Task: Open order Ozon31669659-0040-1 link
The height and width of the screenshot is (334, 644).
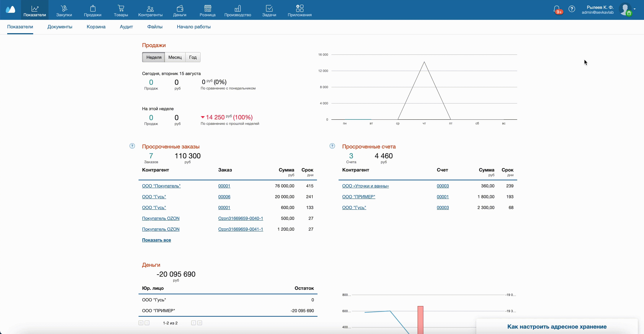Action: 240,218
